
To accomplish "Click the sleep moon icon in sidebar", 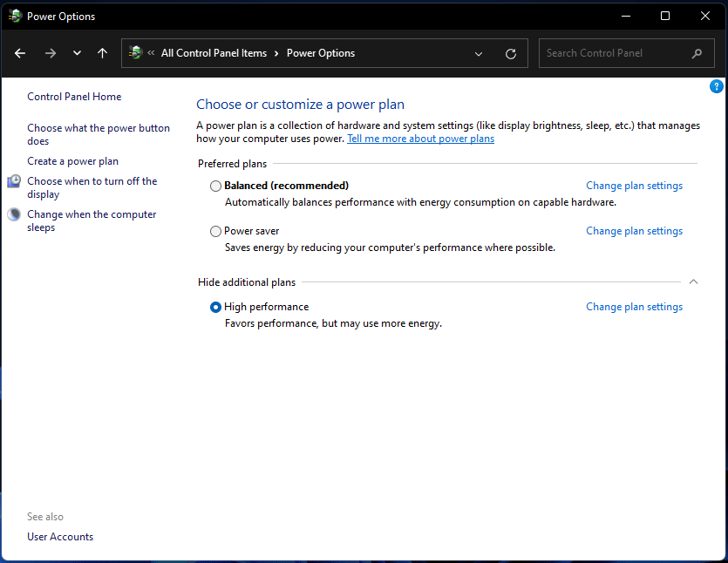I will click(15, 214).
